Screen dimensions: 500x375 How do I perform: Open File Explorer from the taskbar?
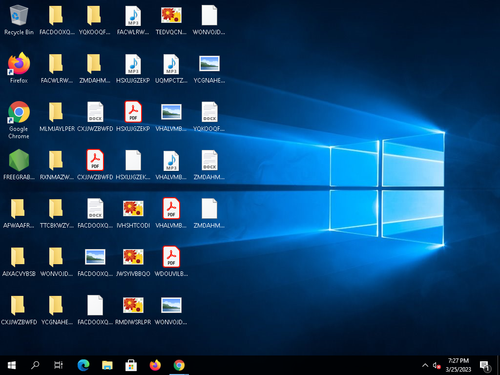(x=107, y=365)
